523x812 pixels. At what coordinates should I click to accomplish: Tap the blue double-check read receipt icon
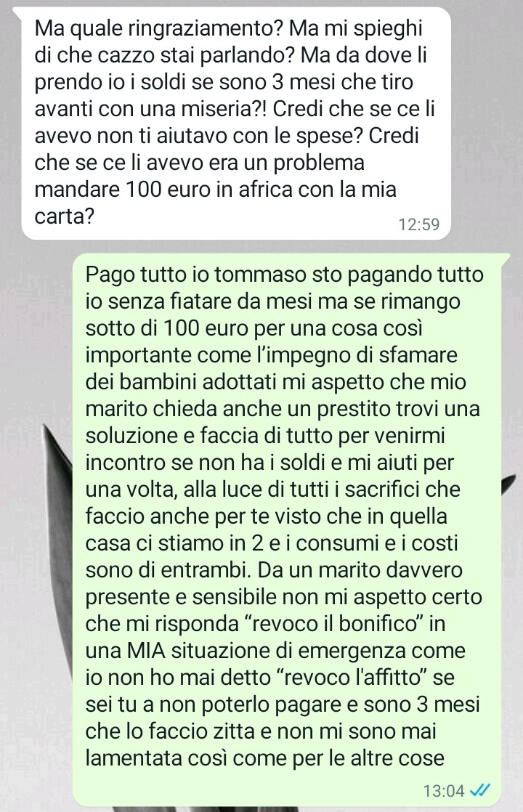tap(479, 791)
